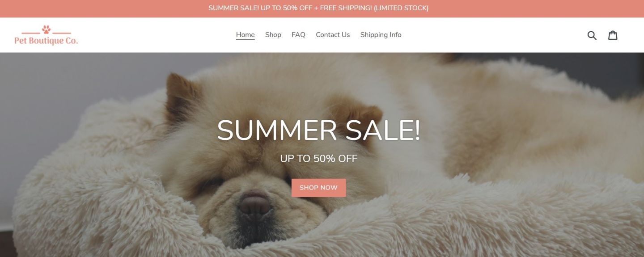Screen dimensions: 644x257
Task: Open the search magnifier icon
Action: click(592, 35)
